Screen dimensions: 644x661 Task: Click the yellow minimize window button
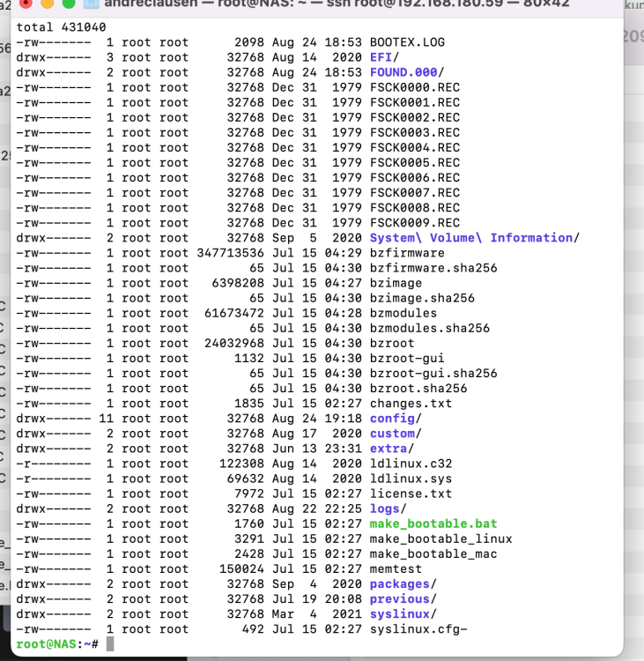coord(48,4)
